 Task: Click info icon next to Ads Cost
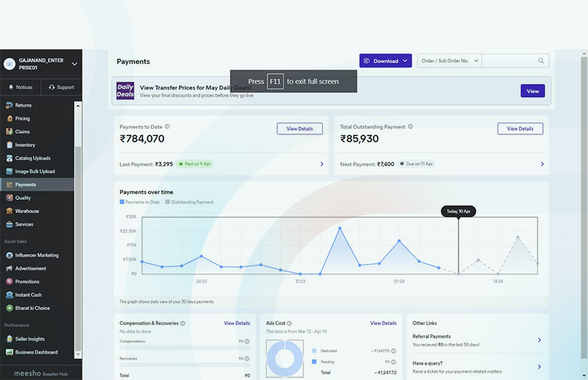click(289, 324)
